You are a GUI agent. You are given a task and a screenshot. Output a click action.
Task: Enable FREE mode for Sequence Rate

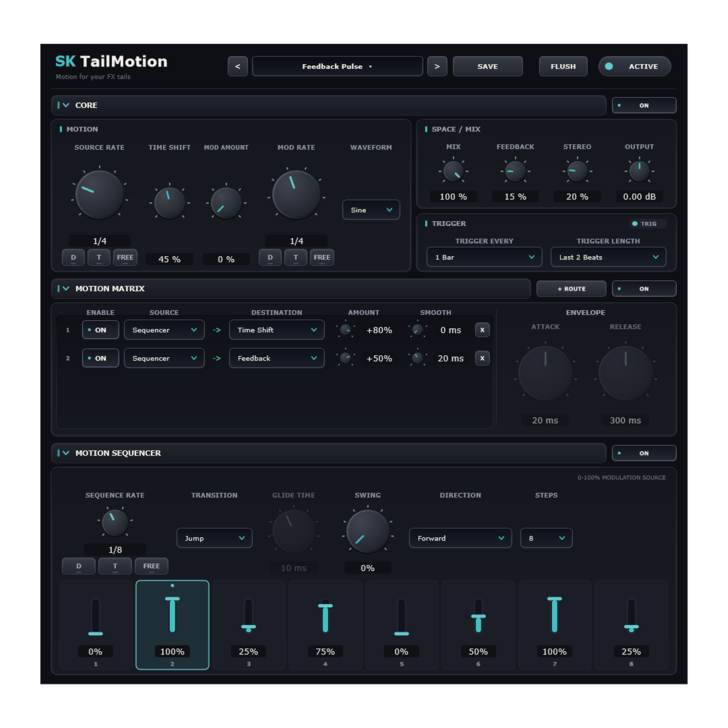[152, 566]
